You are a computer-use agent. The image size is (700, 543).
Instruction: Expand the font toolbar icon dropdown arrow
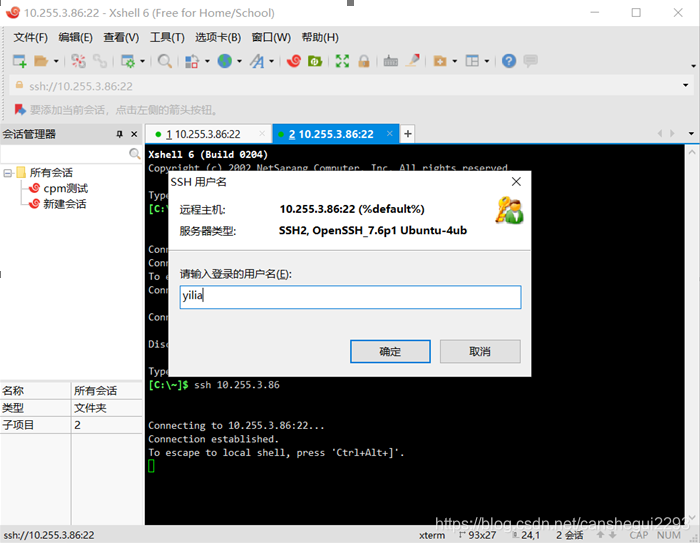271,62
